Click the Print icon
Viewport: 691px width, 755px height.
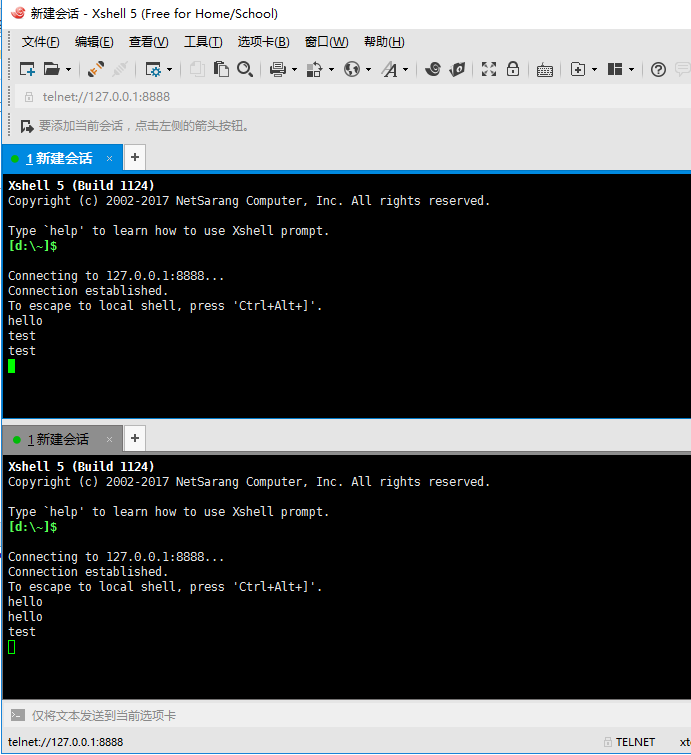[x=278, y=70]
